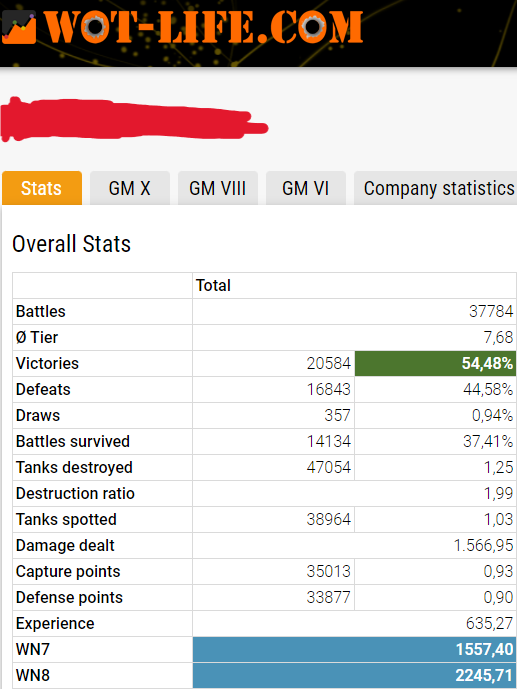This screenshot has width=517, height=689.
Task: Click the experience value 635,27
Action: (x=489, y=623)
